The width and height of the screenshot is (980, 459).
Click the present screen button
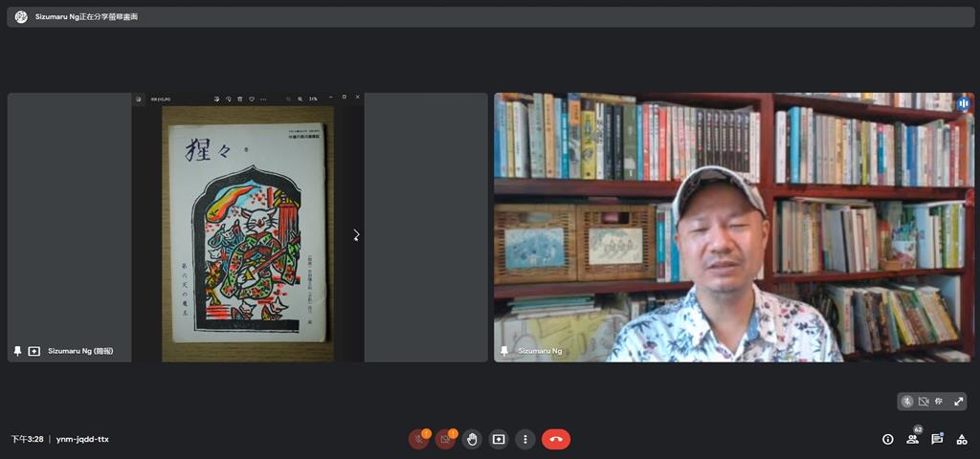499,439
